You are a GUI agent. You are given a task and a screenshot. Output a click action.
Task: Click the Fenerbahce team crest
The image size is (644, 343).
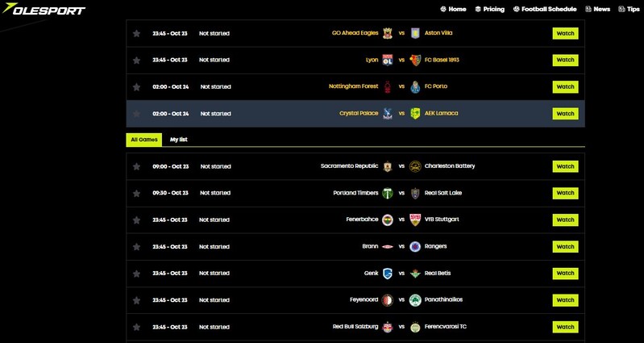coord(387,220)
